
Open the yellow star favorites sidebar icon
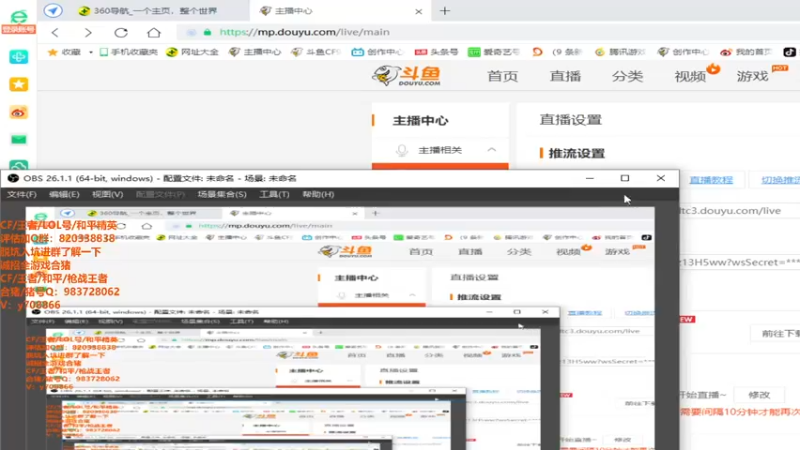point(18,84)
